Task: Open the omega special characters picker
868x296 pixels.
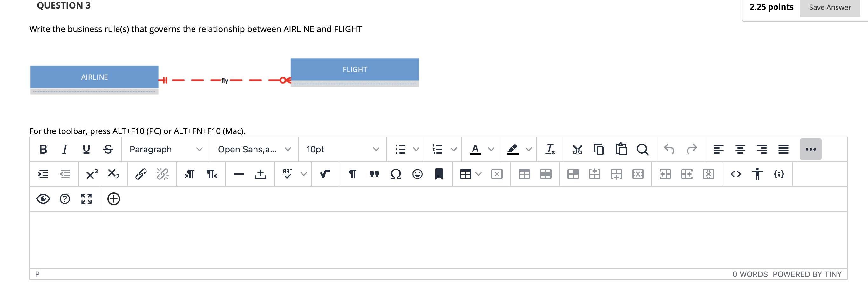Action: [396, 174]
